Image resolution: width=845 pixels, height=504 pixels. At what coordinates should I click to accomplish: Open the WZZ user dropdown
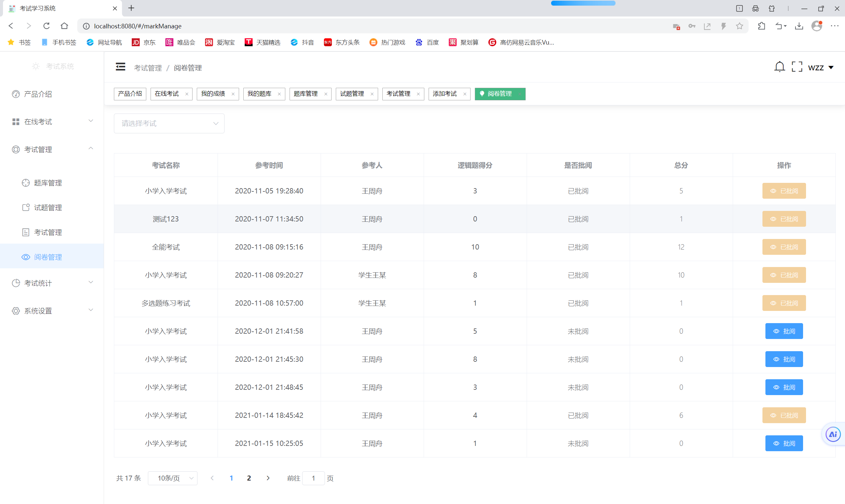pyautogui.click(x=820, y=68)
